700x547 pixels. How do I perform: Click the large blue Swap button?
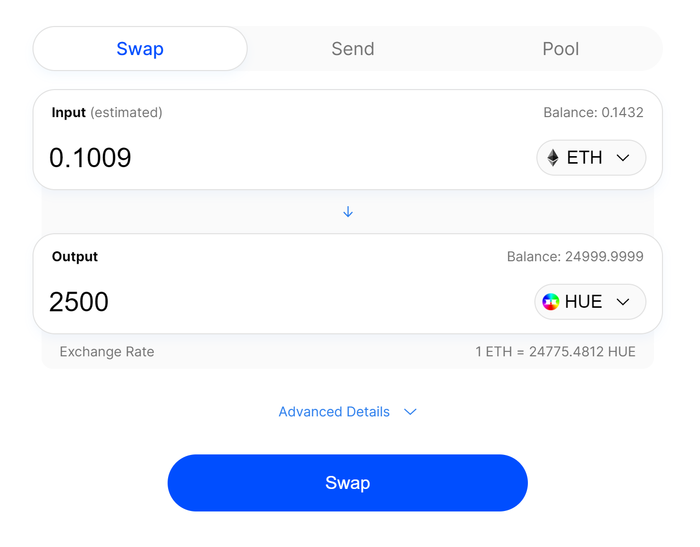coord(347,483)
